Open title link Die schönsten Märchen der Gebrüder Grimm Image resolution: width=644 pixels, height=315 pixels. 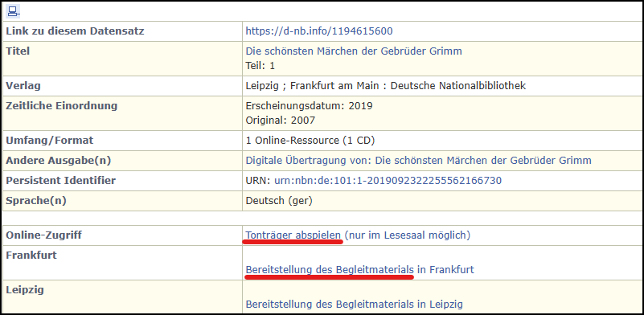pyautogui.click(x=354, y=51)
